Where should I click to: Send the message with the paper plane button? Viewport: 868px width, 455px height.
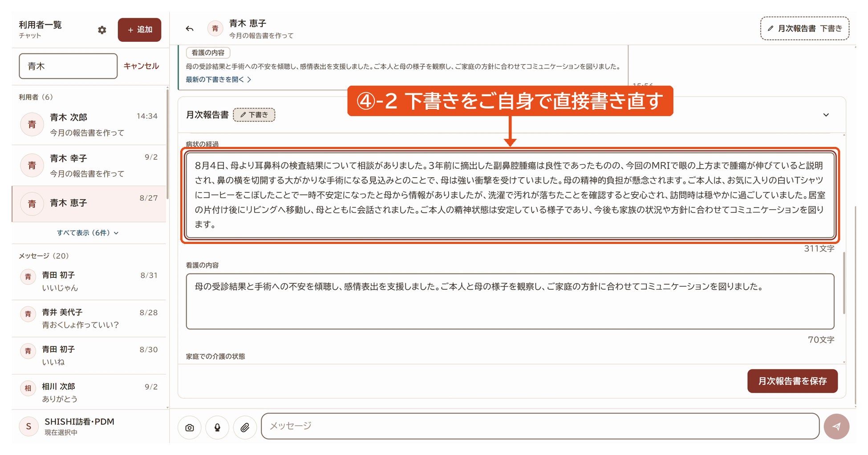(836, 426)
